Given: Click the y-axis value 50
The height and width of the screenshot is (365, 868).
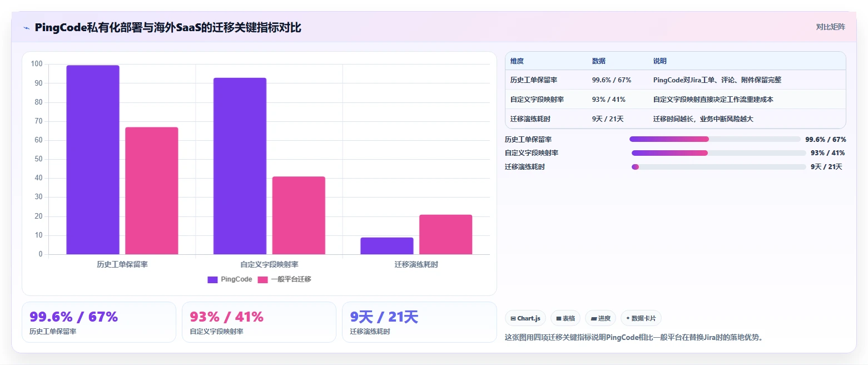Looking at the screenshot, I should 38,159.
